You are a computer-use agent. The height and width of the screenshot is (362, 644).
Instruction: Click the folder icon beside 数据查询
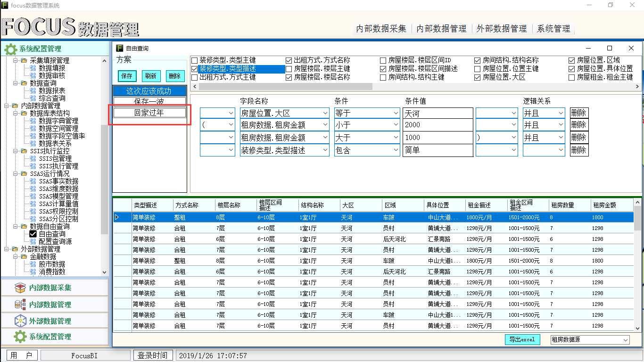(24, 83)
